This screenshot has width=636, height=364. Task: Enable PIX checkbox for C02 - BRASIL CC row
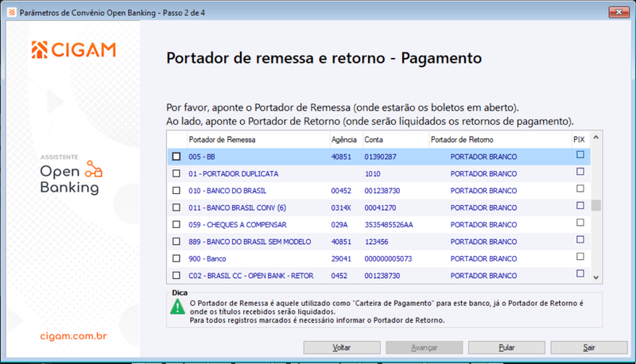[x=580, y=273]
